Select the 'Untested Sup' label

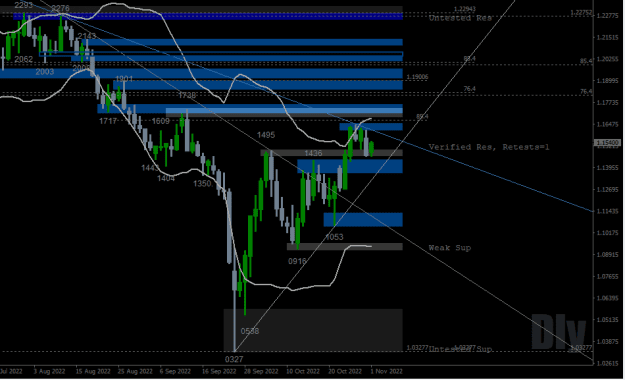(460, 349)
